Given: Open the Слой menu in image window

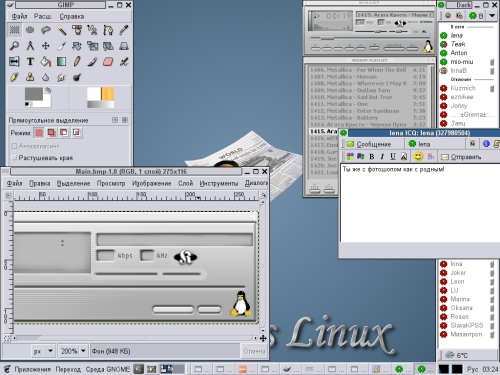Looking at the screenshot, I should tap(185, 183).
